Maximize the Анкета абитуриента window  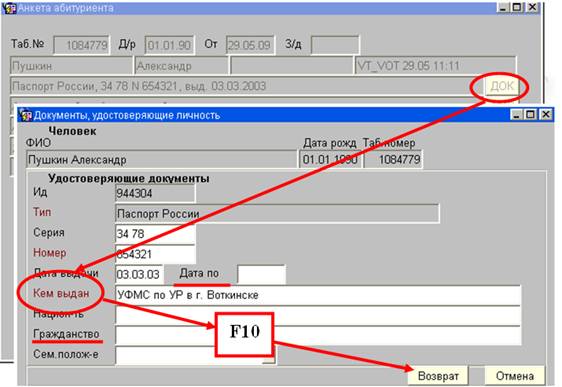pyautogui.click(x=518, y=7)
